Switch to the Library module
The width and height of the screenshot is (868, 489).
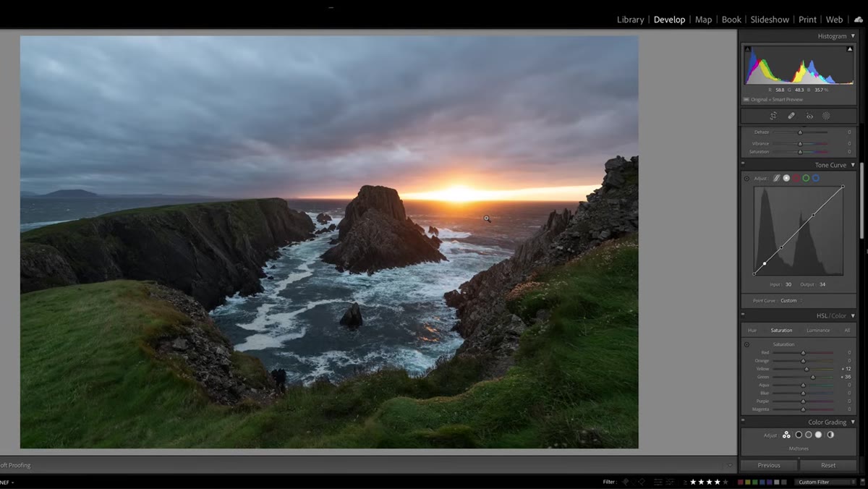pos(630,20)
